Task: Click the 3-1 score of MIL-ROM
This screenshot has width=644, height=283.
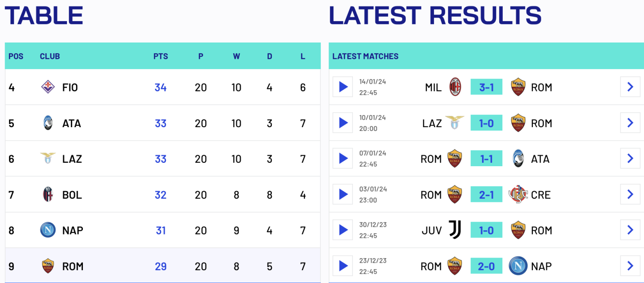Action: [x=486, y=87]
